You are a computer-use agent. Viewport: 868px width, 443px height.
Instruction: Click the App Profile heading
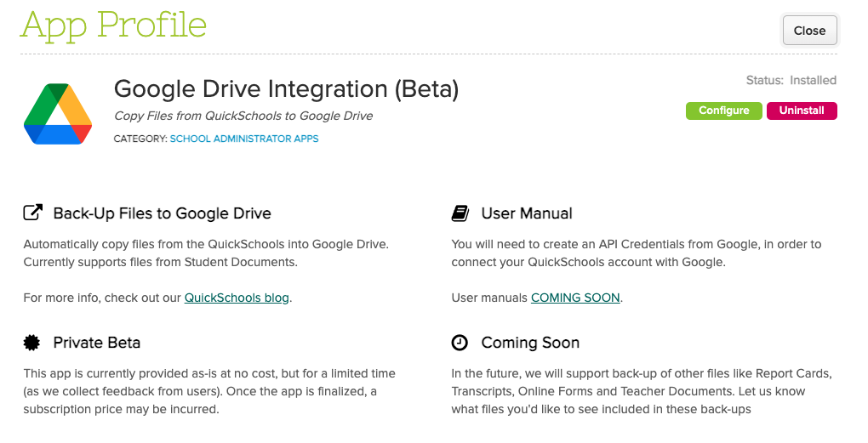pyautogui.click(x=113, y=26)
